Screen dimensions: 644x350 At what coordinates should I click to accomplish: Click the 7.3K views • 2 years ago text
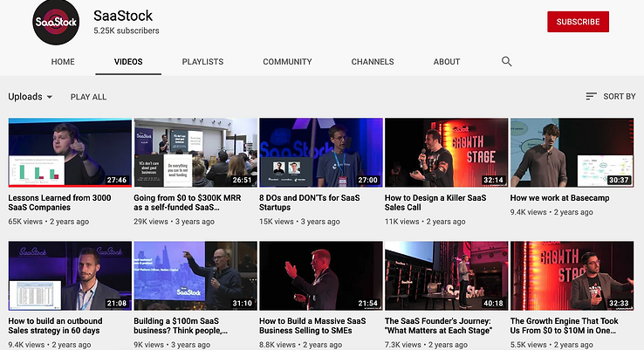(426, 345)
